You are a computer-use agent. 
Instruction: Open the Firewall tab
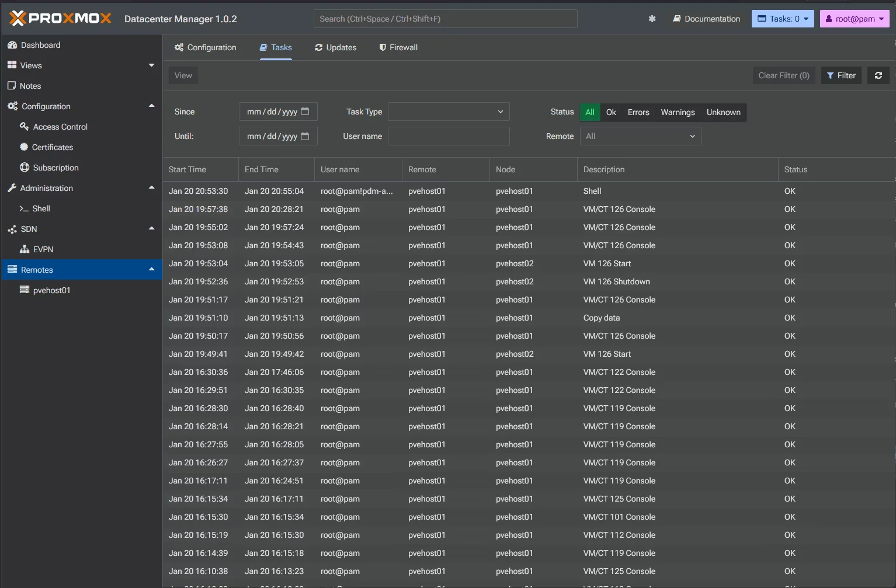[398, 47]
